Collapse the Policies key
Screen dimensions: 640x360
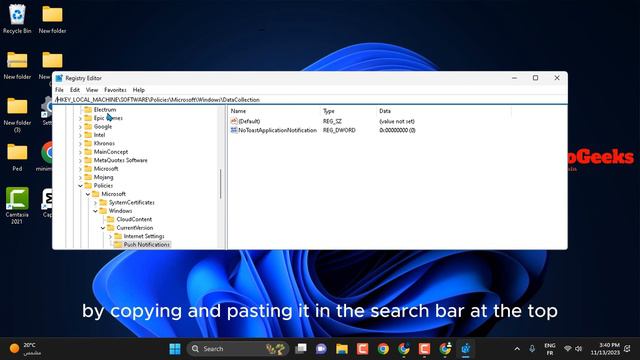80,186
